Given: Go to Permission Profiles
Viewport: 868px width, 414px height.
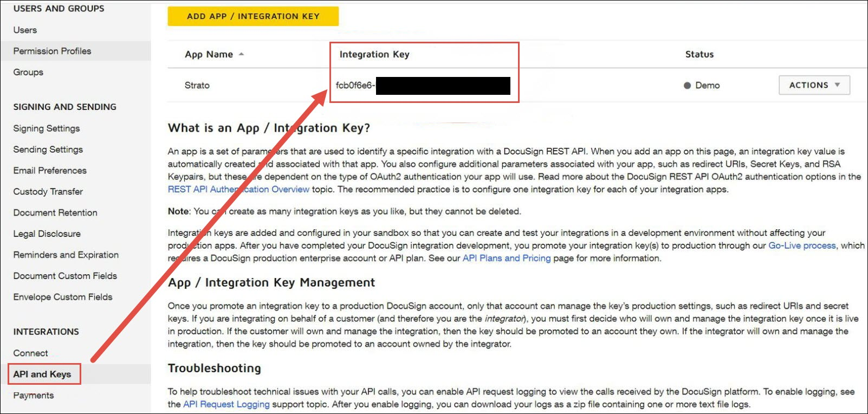Looking at the screenshot, I should click(x=52, y=51).
